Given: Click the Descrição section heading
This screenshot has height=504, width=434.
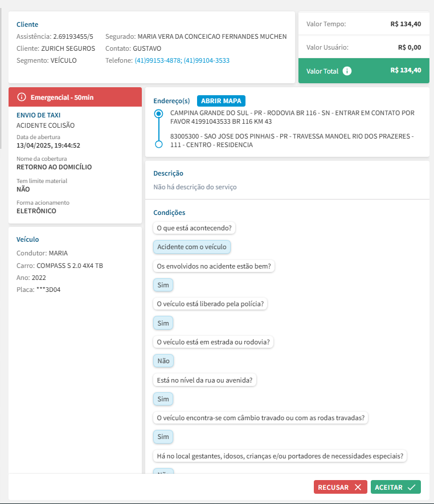Looking at the screenshot, I should (x=169, y=173).
